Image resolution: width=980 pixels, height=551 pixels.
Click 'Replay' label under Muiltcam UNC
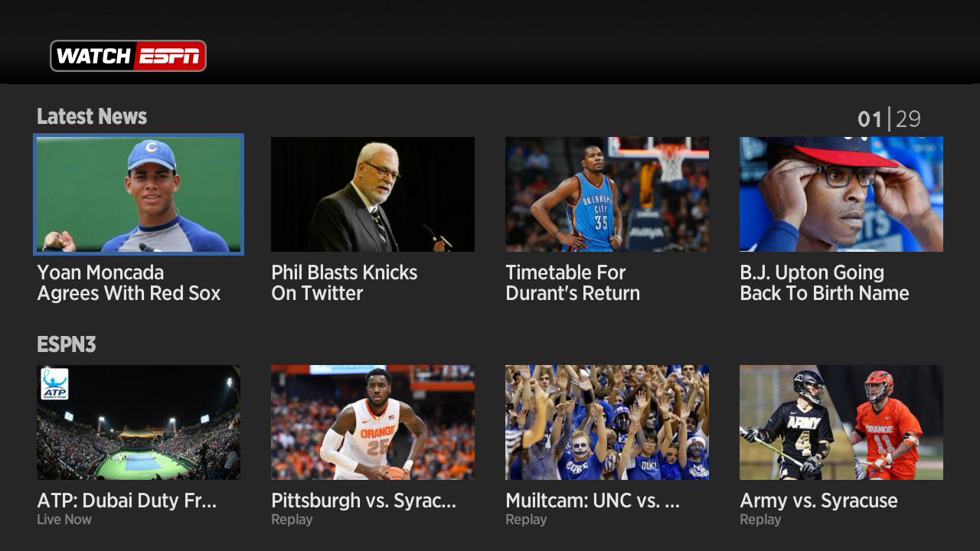526,520
